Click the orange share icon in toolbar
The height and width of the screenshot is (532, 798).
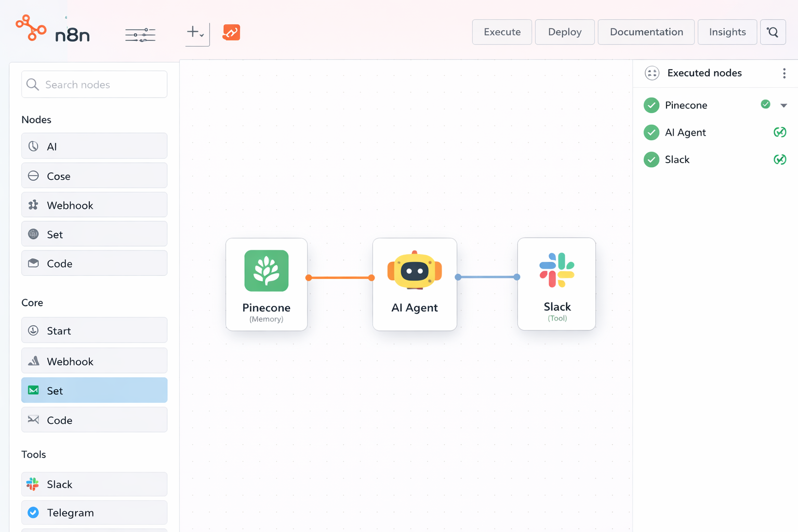pos(231,32)
